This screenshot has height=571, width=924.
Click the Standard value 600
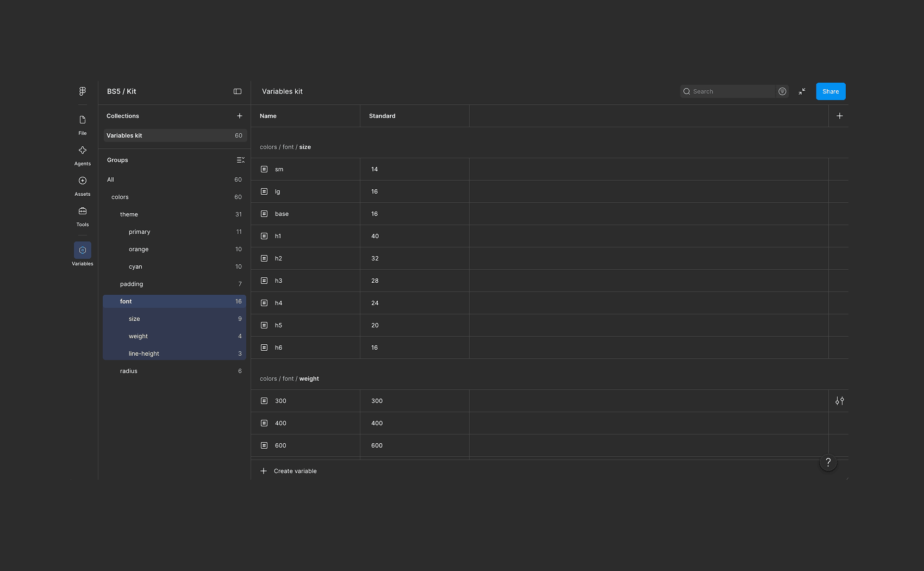tap(377, 445)
